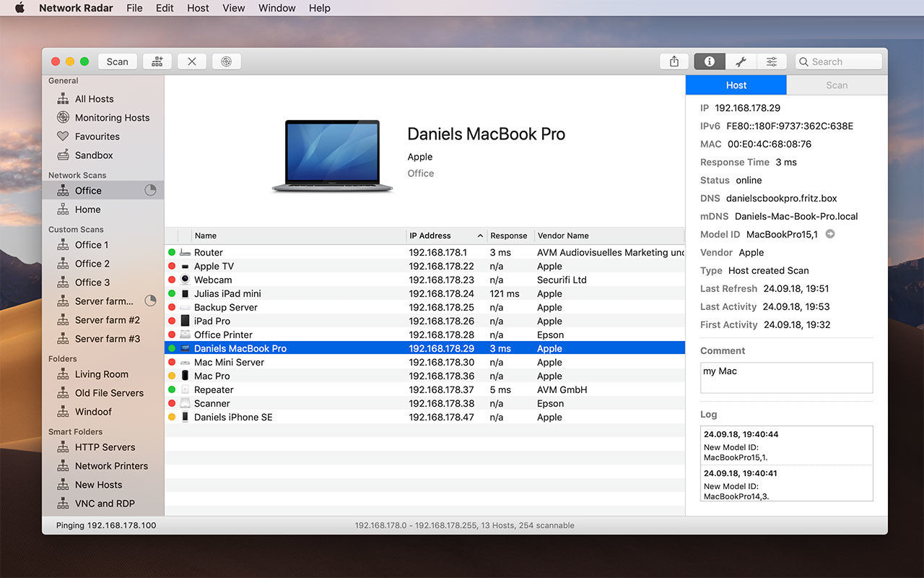This screenshot has width=924, height=578.
Task: Open Sandbox in sidebar
Action: 103,155
